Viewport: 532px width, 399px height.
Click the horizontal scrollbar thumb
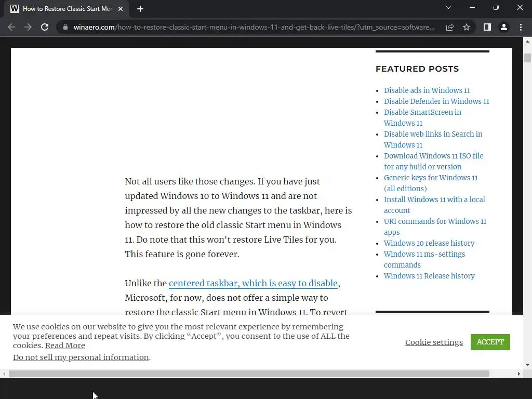[x=249, y=374]
